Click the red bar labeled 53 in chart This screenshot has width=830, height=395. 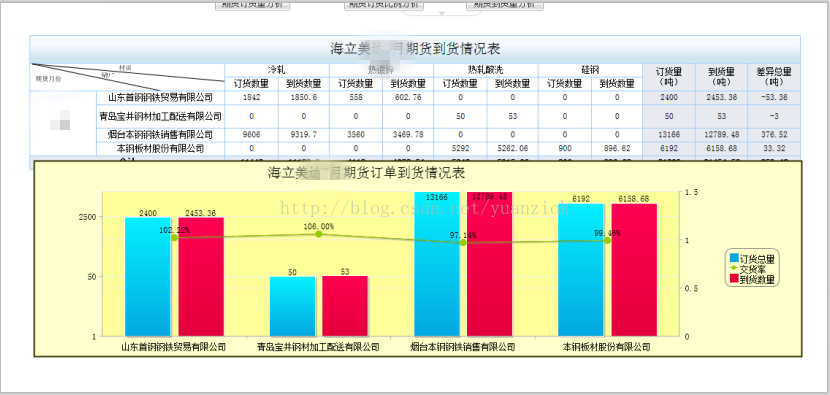coord(345,306)
